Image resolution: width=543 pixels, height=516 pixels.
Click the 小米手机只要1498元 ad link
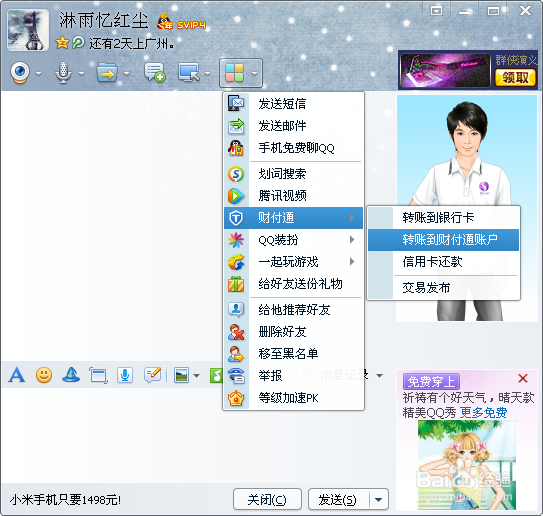65,500
